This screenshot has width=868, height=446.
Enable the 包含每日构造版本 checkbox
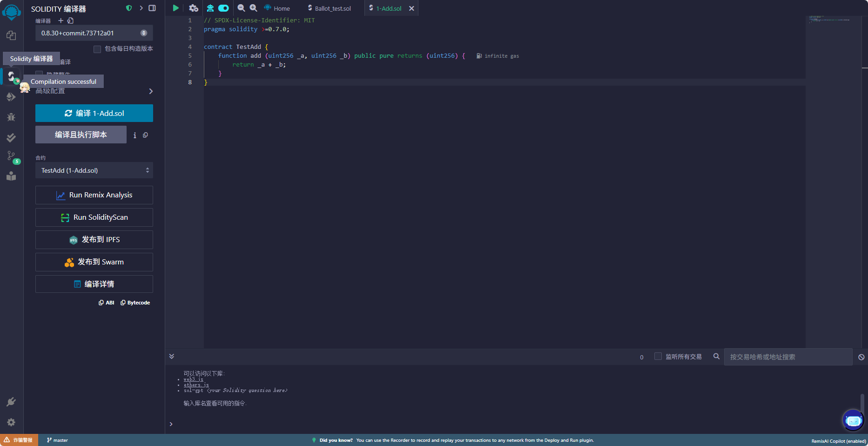97,49
